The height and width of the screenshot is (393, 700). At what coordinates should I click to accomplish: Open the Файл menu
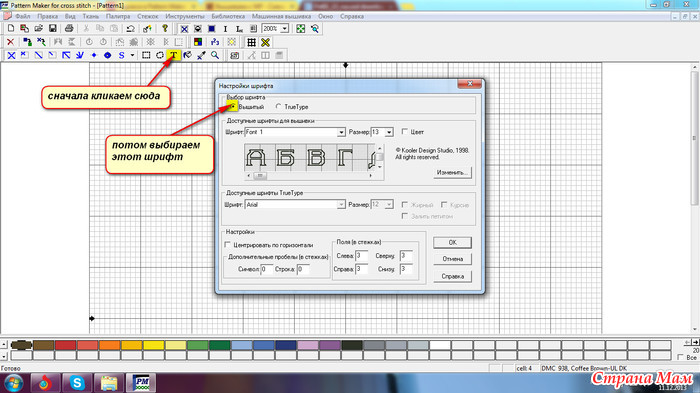22,16
